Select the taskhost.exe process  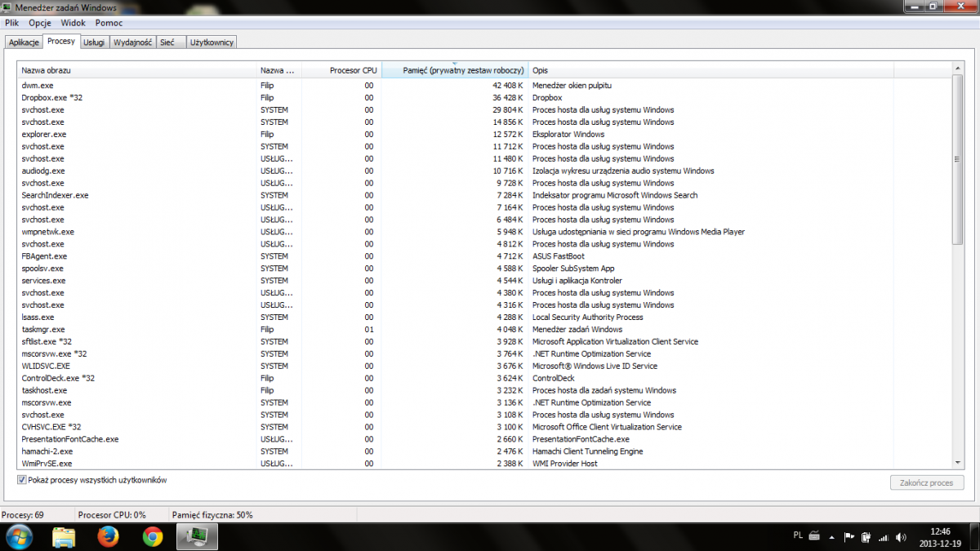coord(485,390)
